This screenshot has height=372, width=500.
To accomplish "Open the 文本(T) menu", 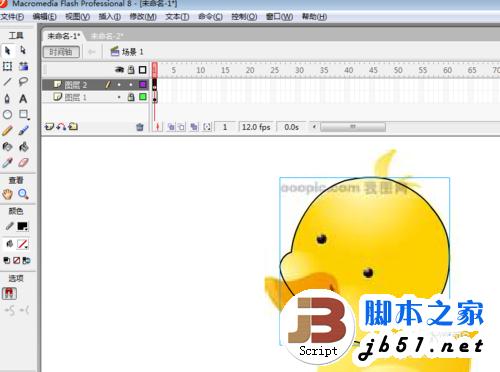I will coord(177,17).
